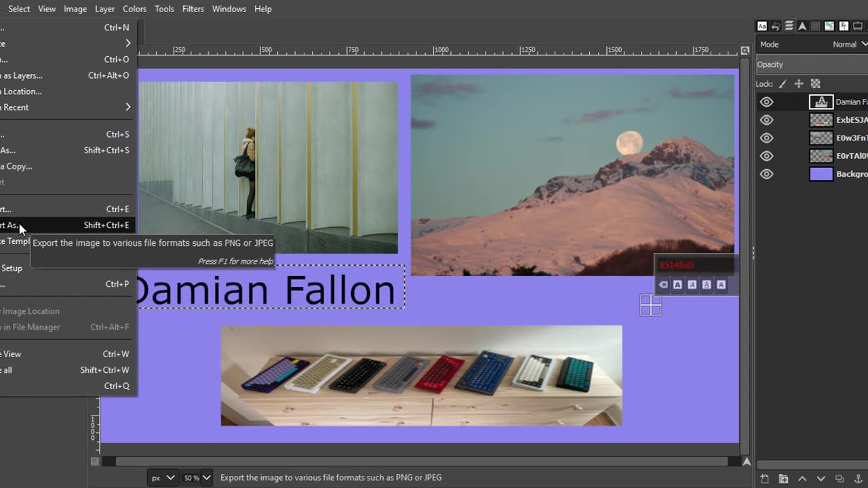Select the Background layer purple thumbnail

[x=821, y=174]
